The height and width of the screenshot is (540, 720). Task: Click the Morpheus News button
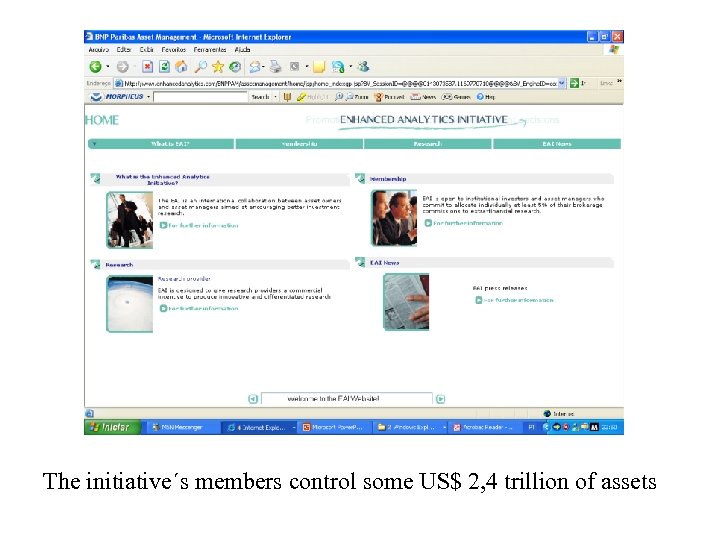point(423,97)
